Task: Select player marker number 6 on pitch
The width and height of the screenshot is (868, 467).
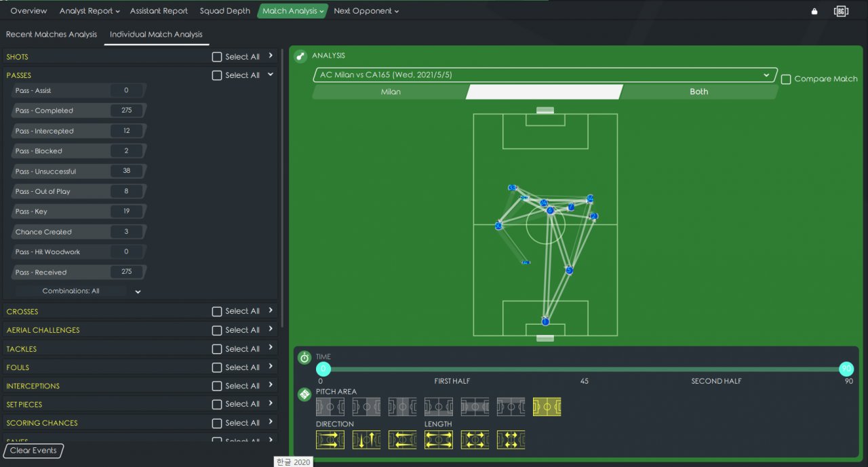Action: (x=551, y=211)
